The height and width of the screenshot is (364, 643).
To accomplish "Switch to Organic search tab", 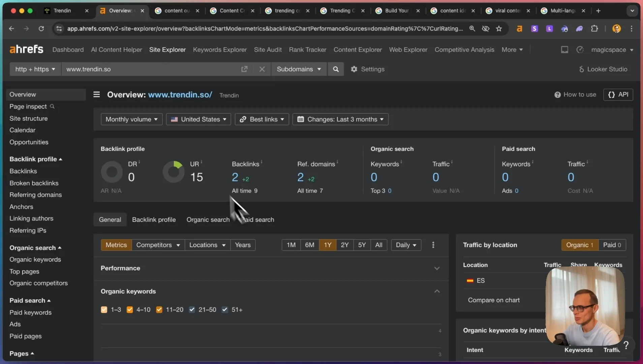I will click(x=208, y=220).
